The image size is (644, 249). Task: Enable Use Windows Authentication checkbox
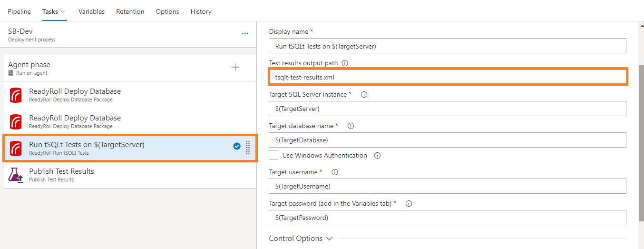pyautogui.click(x=273, y=155)
